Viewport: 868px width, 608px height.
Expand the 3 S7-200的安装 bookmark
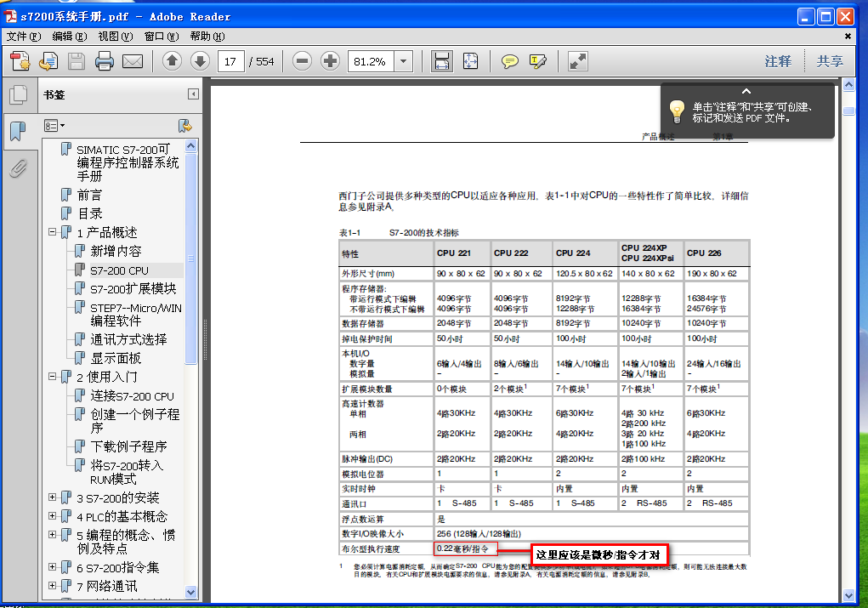52,497
